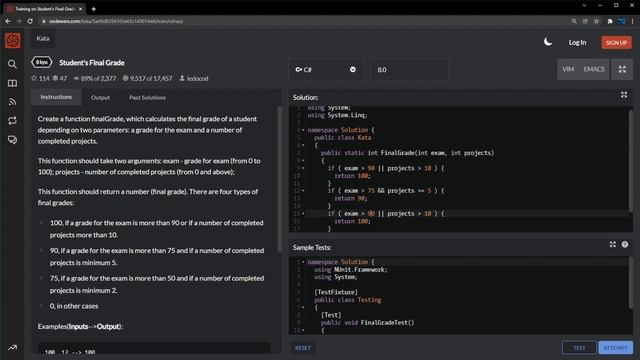
Task: Click the SIGN UP button
Action: point(616,42)
